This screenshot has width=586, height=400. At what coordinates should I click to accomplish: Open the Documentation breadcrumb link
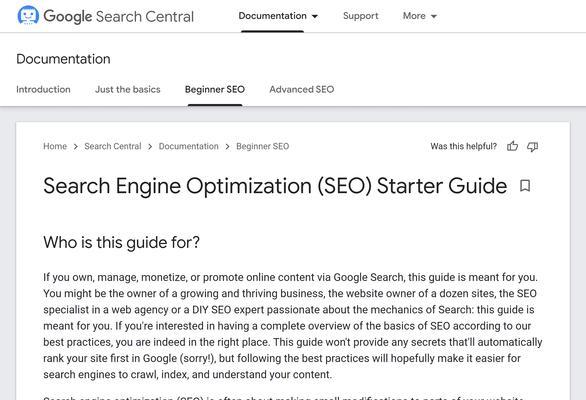[189, 146]
